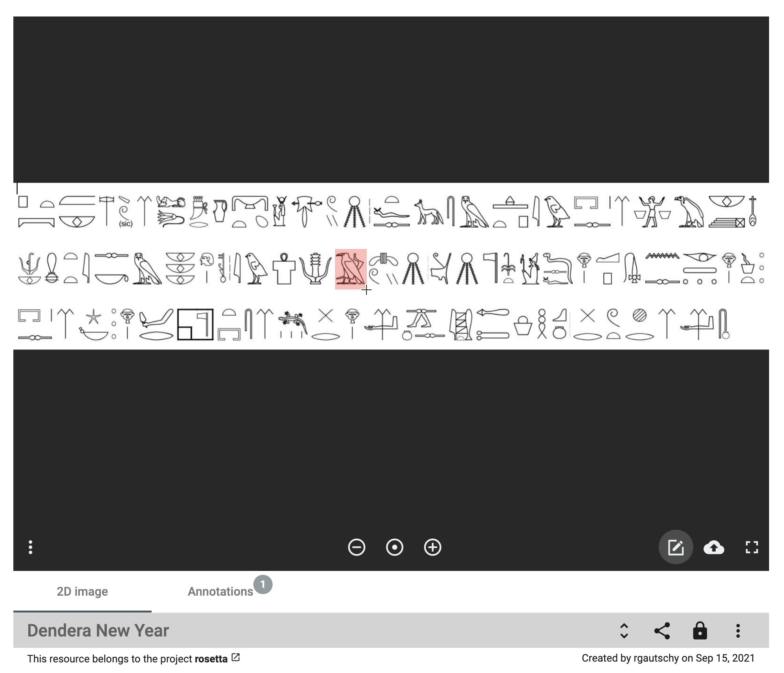The image size is (784, 673).
Task: Open the Annotations tab
Action: click(x=220, y=591)
